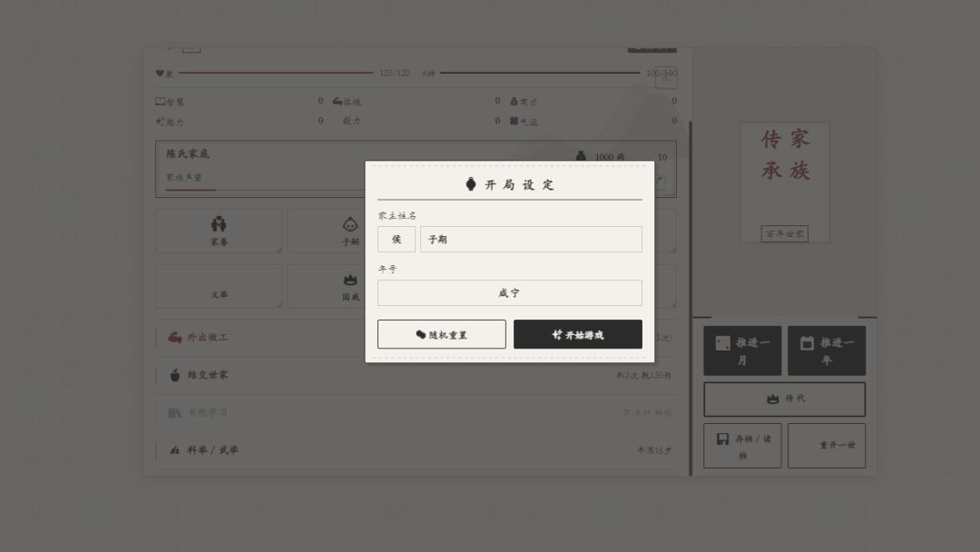Click the 毅力 stat label
The image size is (980, 552).
[x=351, y=121]
